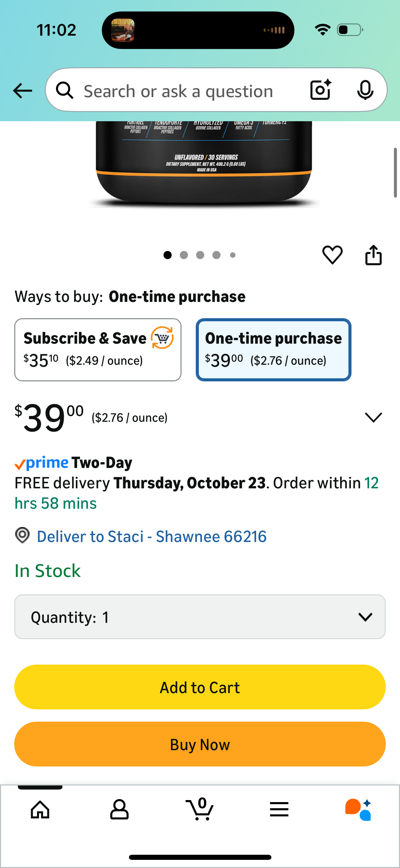Jump to second product image dot
400x868 pixels.
184,255
